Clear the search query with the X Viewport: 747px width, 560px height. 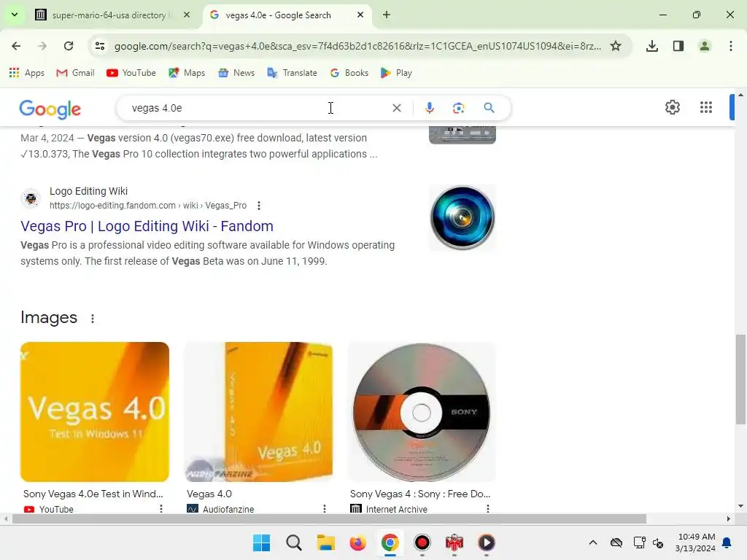tap(396, 108)
